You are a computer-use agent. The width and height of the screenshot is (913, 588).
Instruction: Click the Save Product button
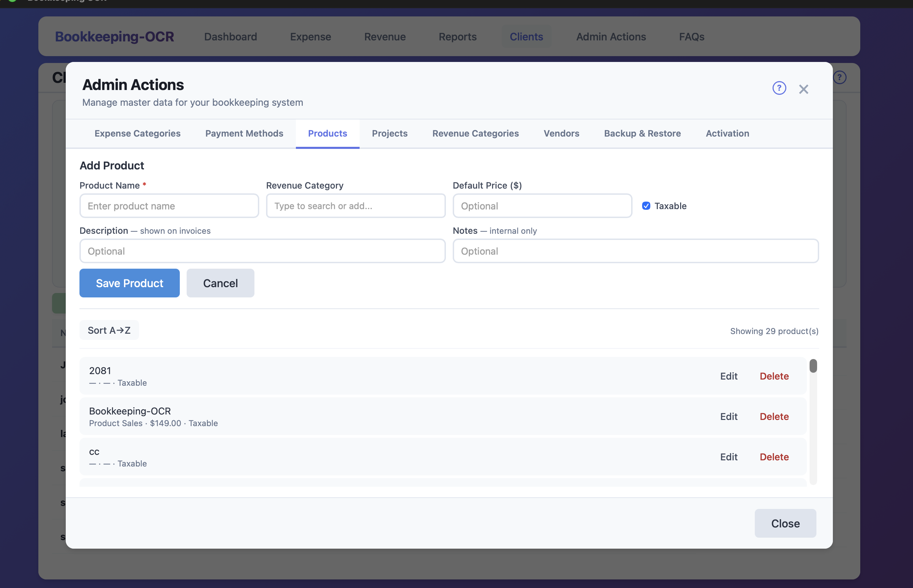click(x=129, y=283)
